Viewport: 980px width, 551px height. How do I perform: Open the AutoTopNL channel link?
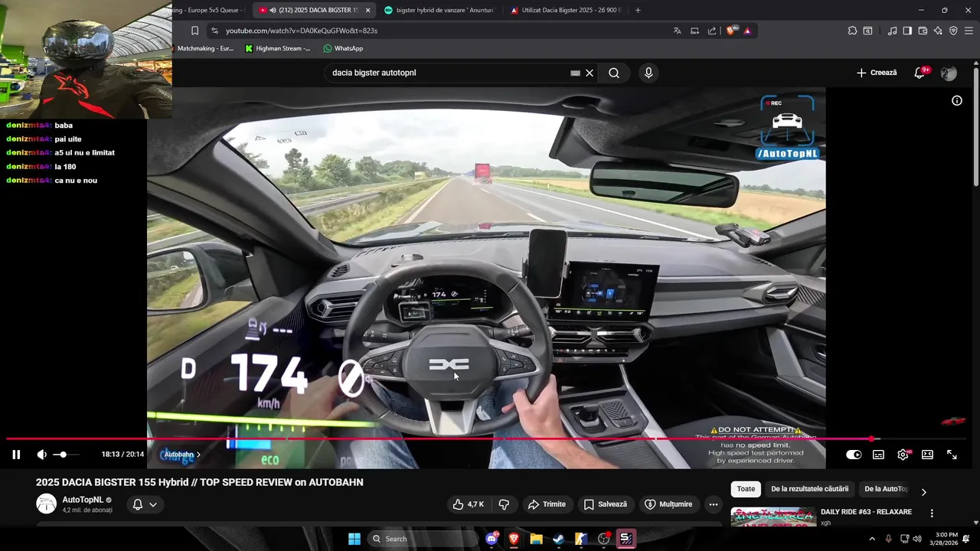click(x=83, y=500)
